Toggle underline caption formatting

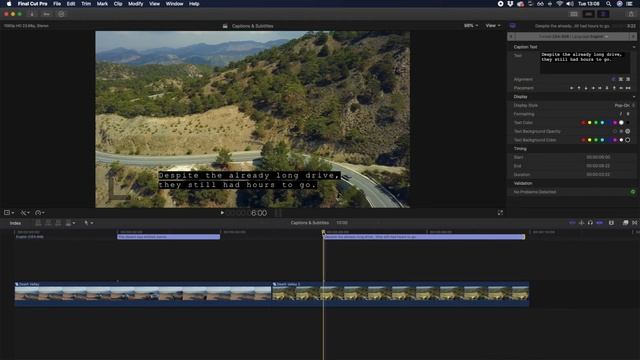pos(628,114)
